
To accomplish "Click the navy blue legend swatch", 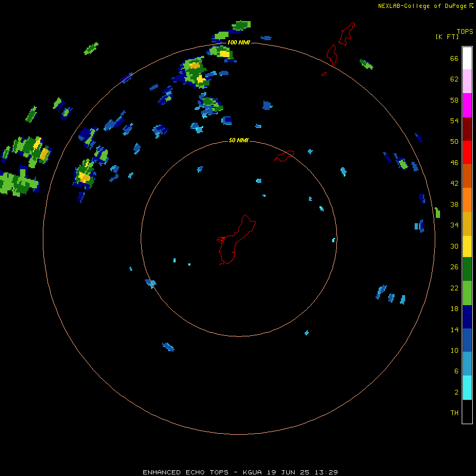I will [467, 317].
